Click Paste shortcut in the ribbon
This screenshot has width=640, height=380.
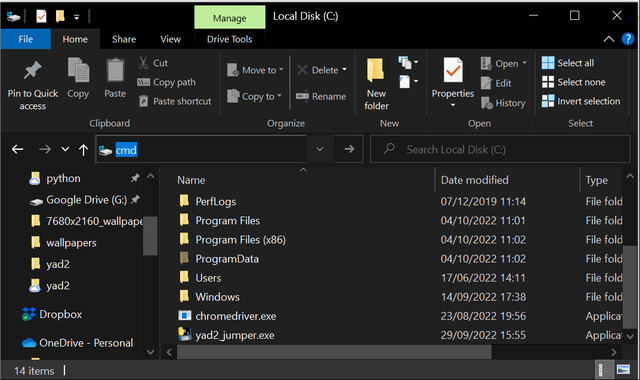coord(175,101)
